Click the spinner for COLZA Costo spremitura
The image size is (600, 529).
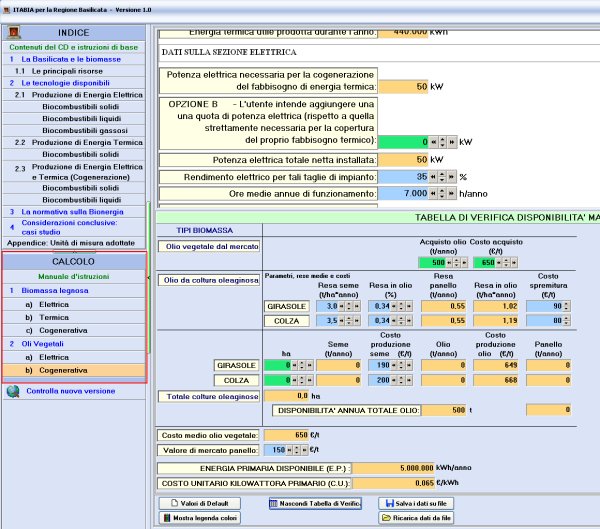567,321
